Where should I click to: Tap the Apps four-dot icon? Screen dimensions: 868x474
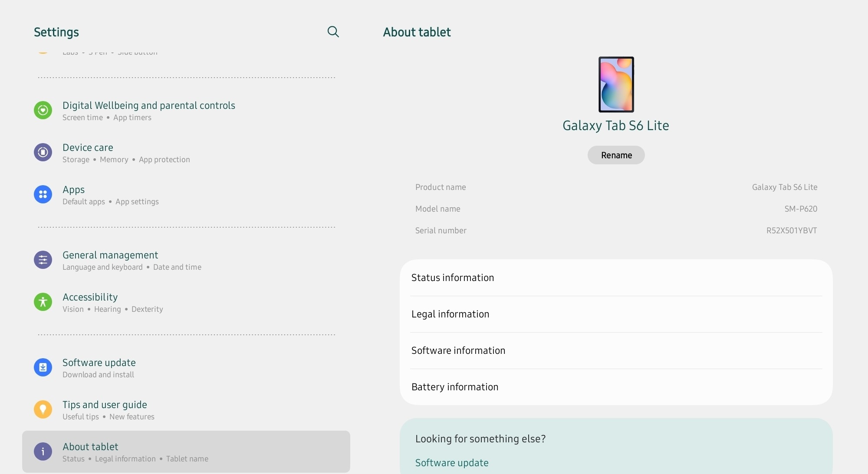(43, 194)
